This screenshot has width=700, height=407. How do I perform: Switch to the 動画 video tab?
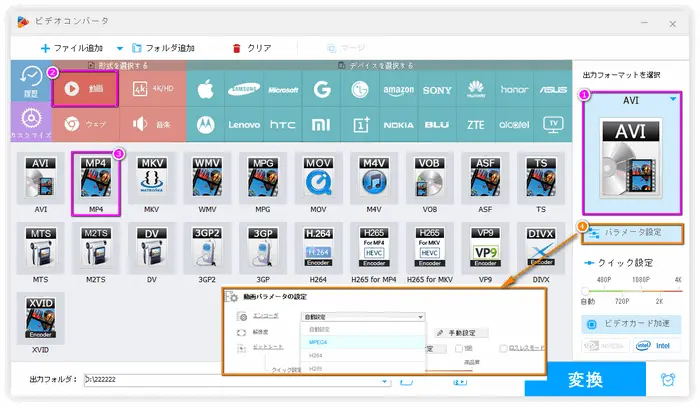(85, 87)
